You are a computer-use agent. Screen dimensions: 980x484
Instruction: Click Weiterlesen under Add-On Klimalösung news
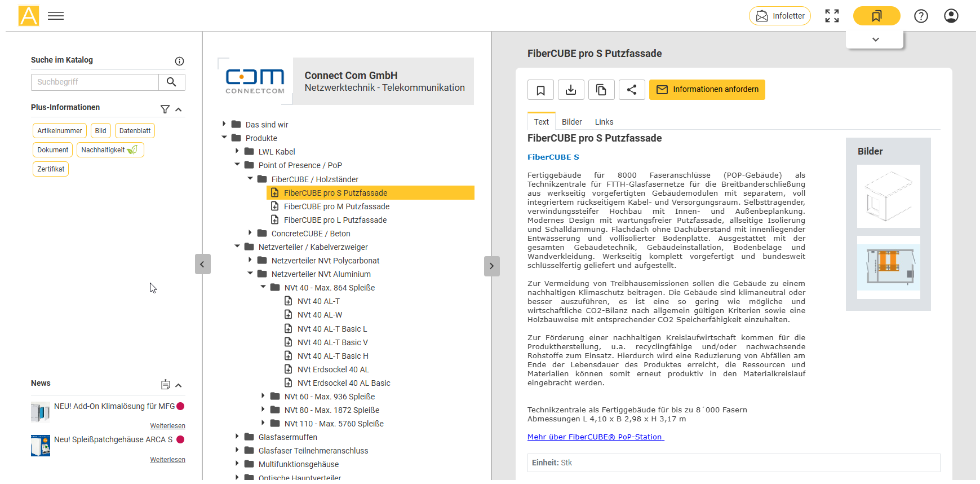click(x=167, y=426)
